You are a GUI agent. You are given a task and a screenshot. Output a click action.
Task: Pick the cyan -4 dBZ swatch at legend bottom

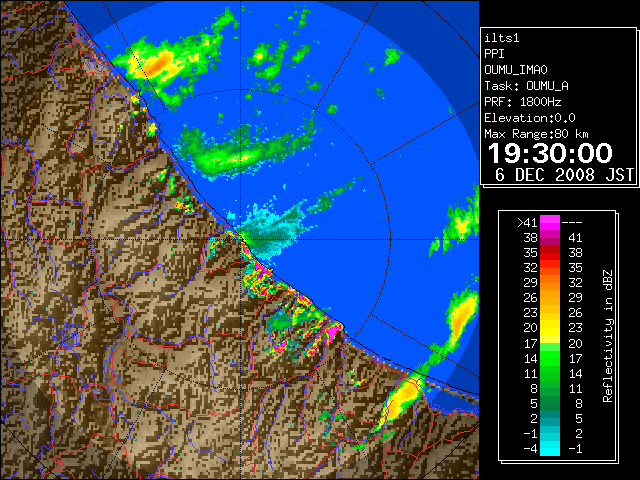(x=550, y=448)
